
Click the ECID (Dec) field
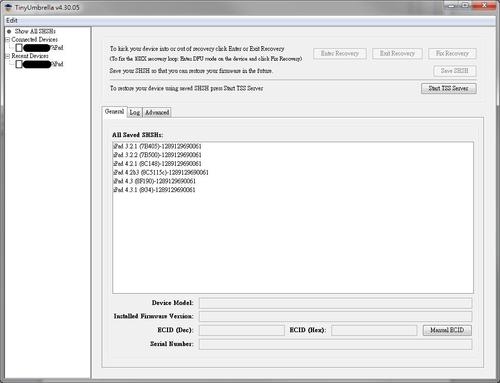tap(242, 330)
